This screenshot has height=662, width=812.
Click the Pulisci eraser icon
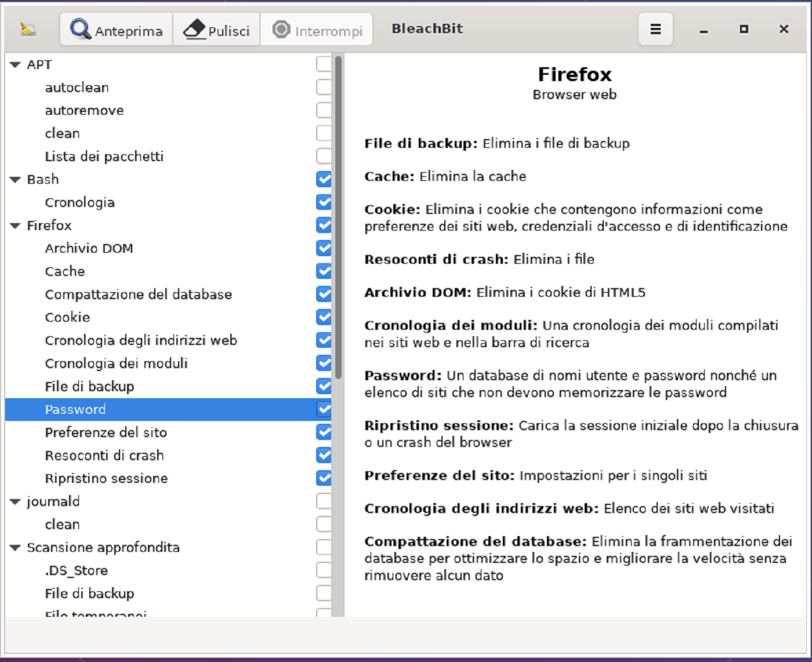click(x=194, y=29)
